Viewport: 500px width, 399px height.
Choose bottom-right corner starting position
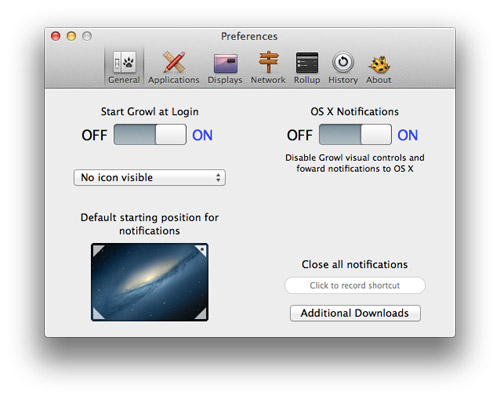coord(201,314)
